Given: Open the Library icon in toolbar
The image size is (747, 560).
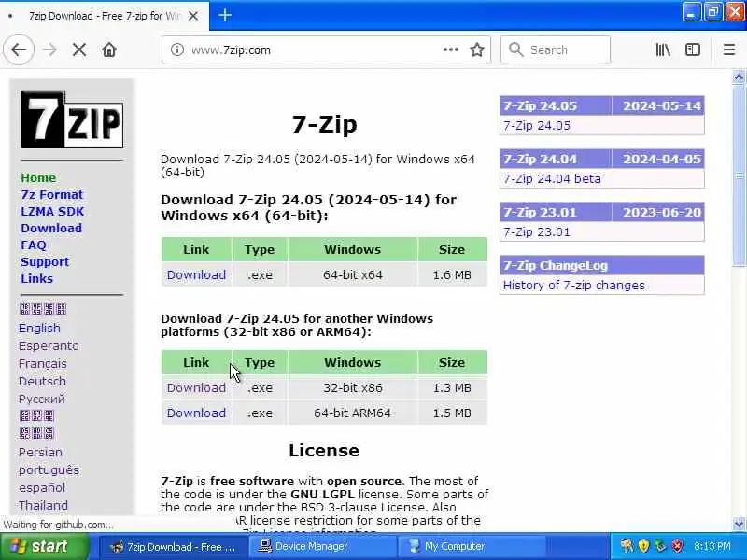Looking at the screenshot, I should [x=663, y=49].
